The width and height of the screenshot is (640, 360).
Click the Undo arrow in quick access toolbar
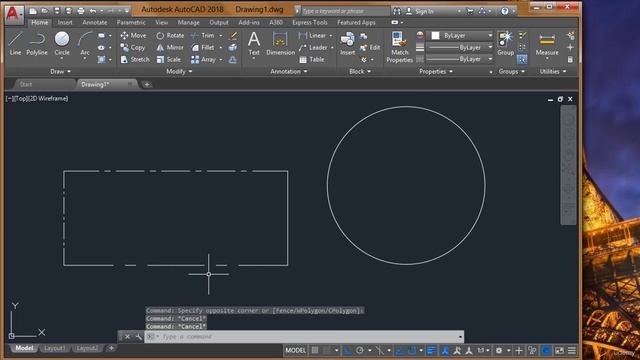93,11
